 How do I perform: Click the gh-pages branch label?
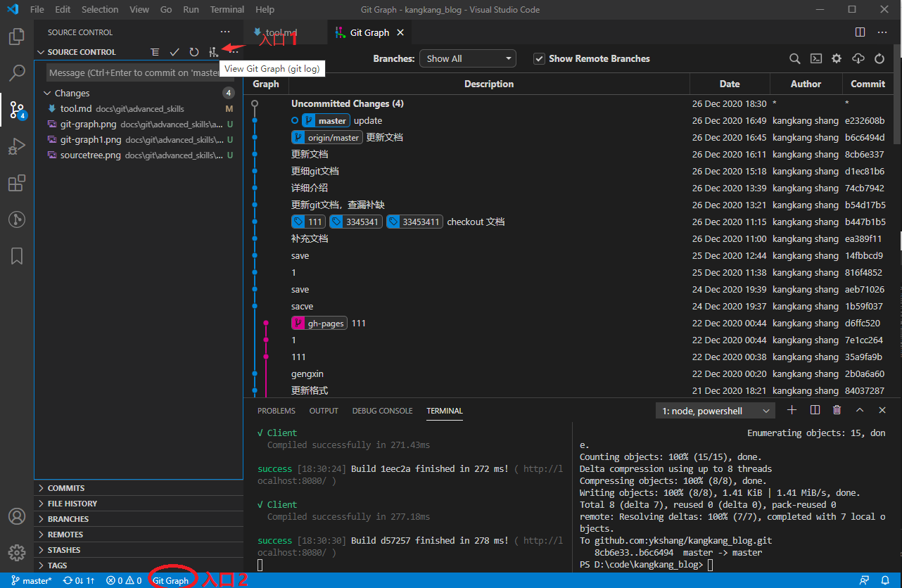[319, 323]
